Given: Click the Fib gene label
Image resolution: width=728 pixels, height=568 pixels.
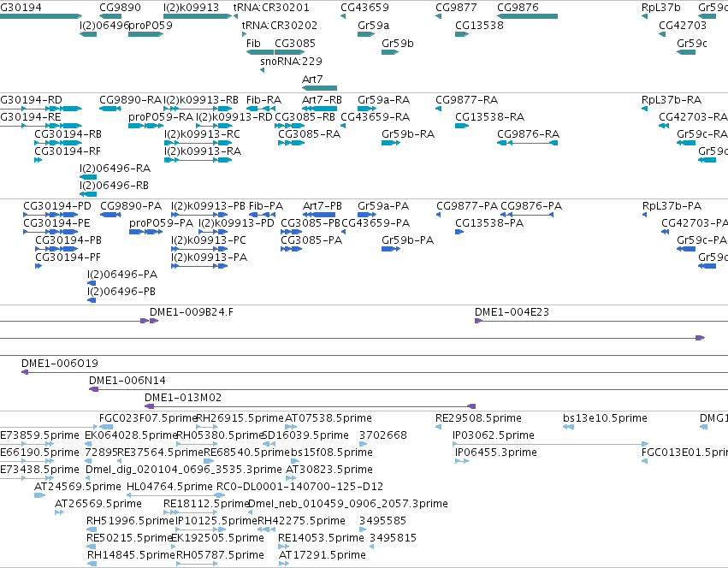Looking at the screenshot, I should [253, 43].
